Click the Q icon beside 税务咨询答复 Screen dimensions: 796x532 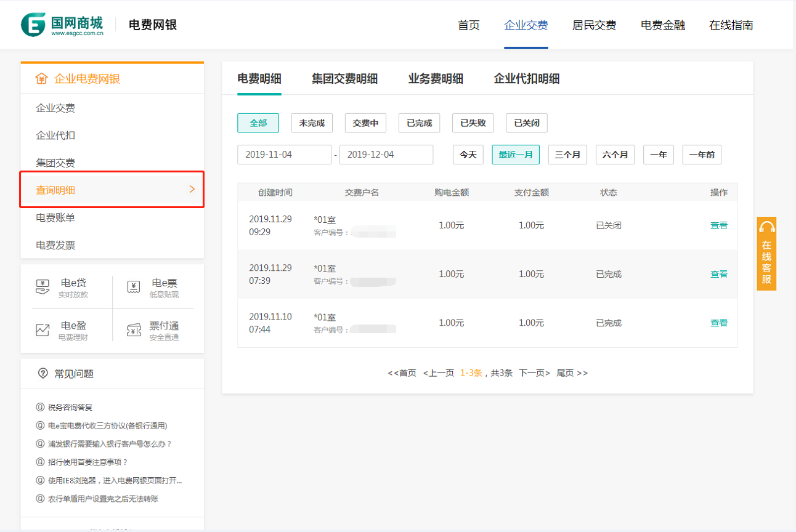point(40,407)
